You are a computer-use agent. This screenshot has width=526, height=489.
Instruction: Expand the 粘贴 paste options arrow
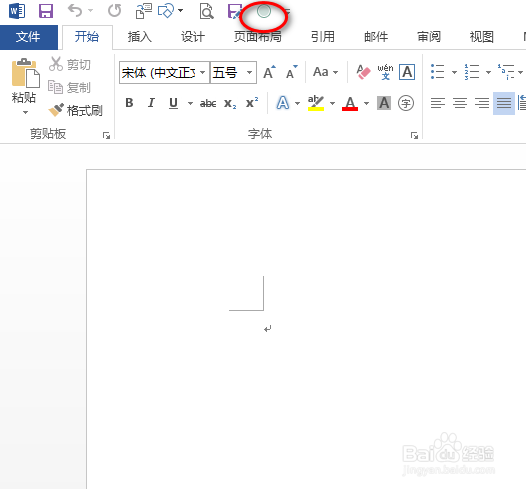(25, 113)
